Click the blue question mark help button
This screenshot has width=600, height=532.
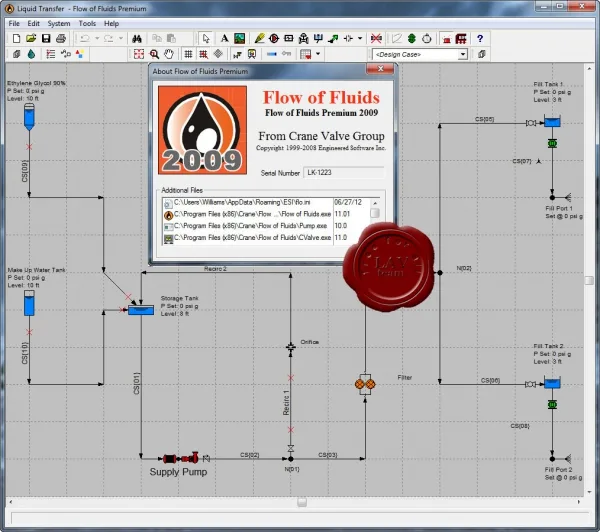pos(480,38)
